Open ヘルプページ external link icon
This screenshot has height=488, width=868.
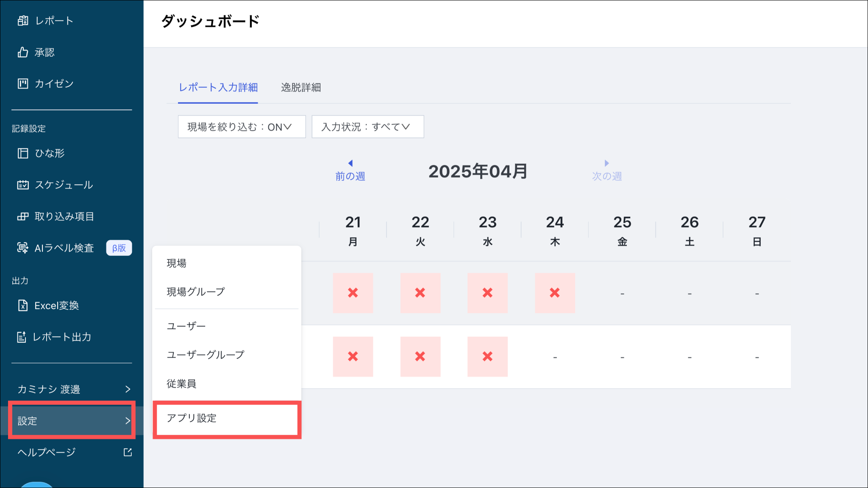[x=128, y=452]
